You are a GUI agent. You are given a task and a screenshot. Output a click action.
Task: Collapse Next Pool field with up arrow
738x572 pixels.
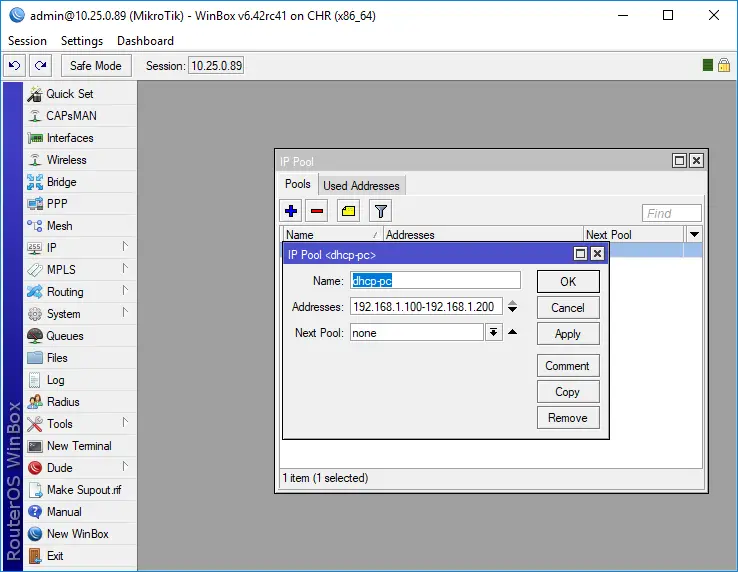[x=513, y=332]
